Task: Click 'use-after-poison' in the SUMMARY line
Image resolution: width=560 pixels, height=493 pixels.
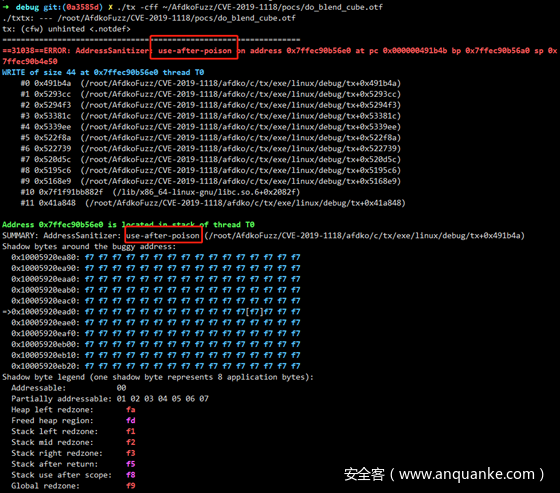Action: (x=163, y=236)
